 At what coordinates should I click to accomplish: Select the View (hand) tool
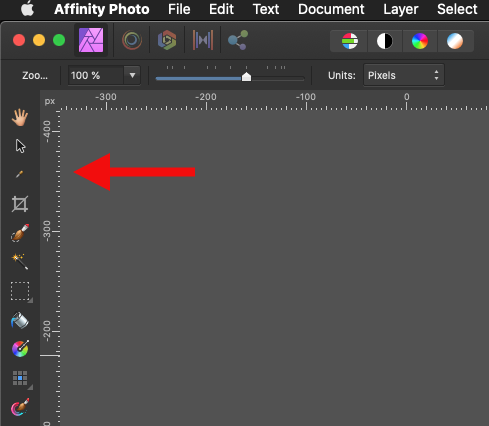(20, 117)
